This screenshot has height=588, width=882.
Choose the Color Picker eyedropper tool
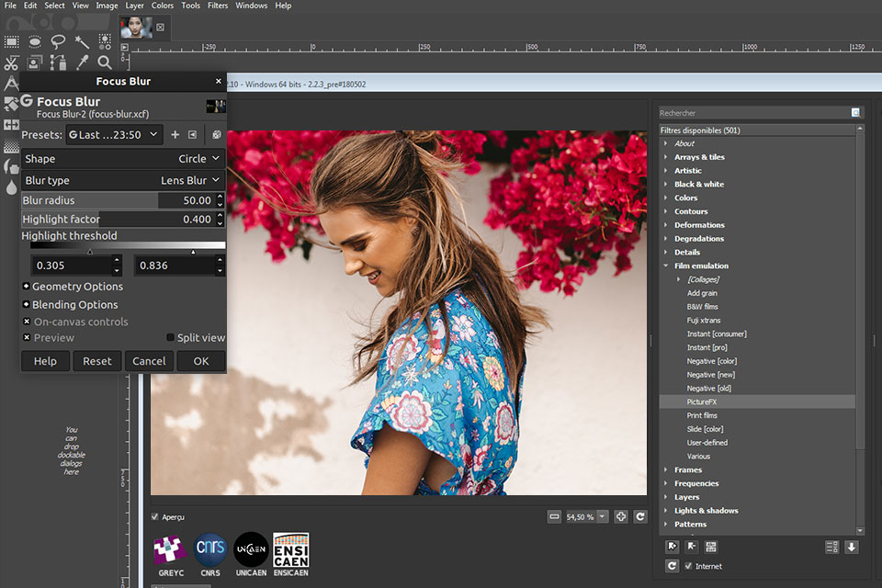tap(82, 62)
